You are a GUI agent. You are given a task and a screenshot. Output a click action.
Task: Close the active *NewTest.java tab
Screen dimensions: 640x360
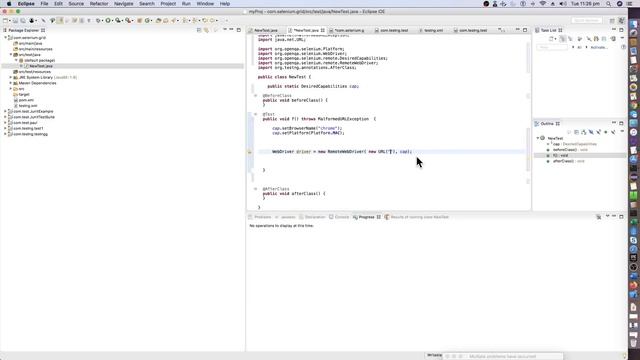pyautogui.click(x=322, y=30)
